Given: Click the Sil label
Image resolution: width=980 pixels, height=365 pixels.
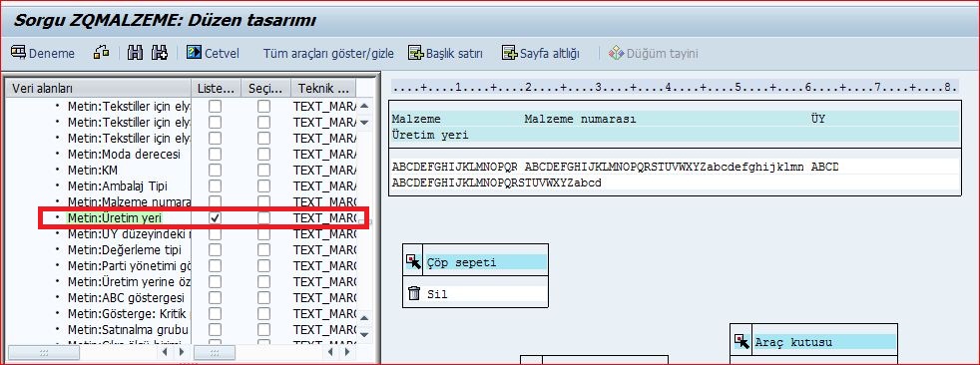Looking at the screenshot, I should 437,294.
